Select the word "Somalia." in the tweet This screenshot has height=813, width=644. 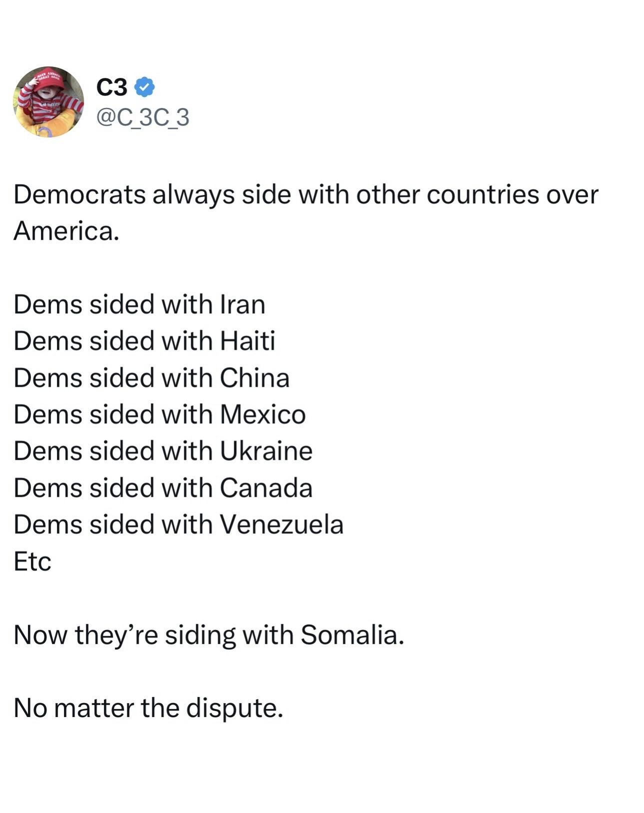pyautogui.click(x=352, y=635)
